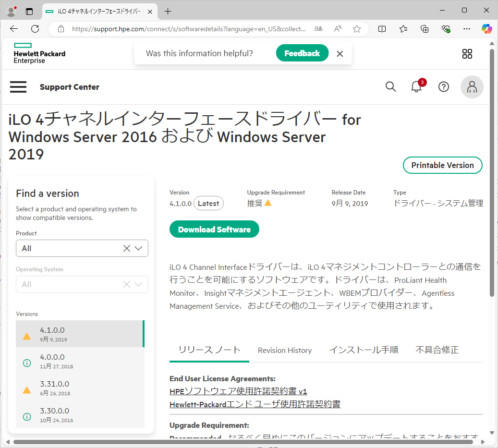Open browser Settings and more menu

tap(467, 29)
